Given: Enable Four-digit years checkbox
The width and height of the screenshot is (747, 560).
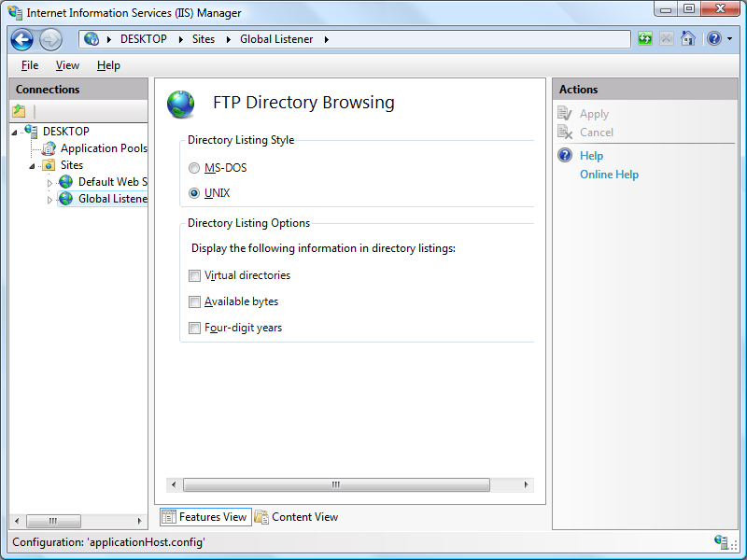Looking at the screenshot, I should point(194,329).
